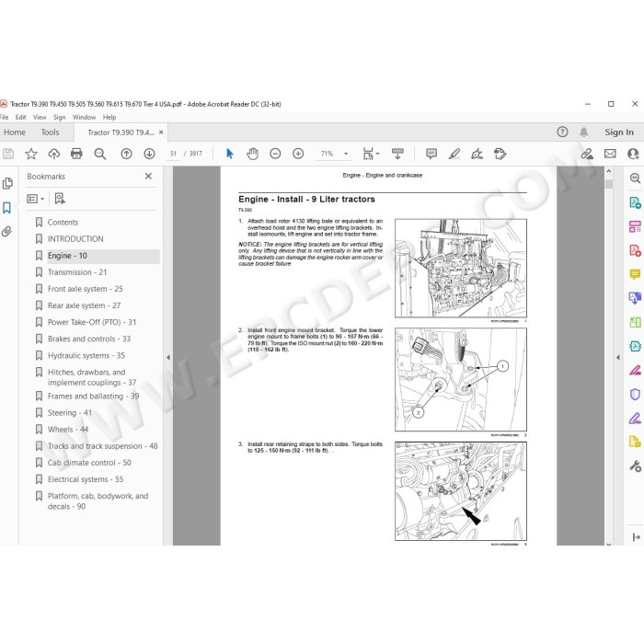Click the vertical scrollbar up arrow

pos(609,171)
